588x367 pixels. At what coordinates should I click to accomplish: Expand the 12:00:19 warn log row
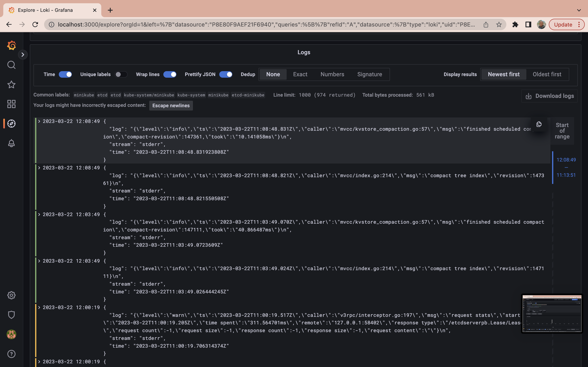tap(39, 307)
